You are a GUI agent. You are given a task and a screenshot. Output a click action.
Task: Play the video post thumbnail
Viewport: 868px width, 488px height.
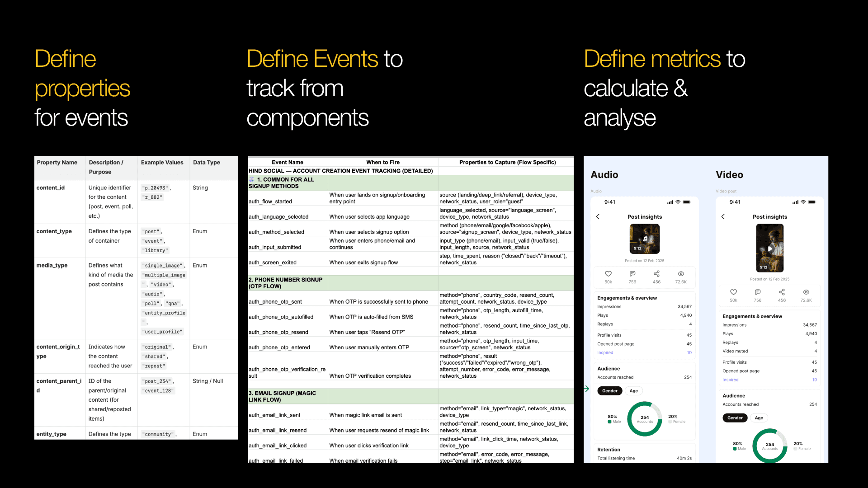click(770, 248)
